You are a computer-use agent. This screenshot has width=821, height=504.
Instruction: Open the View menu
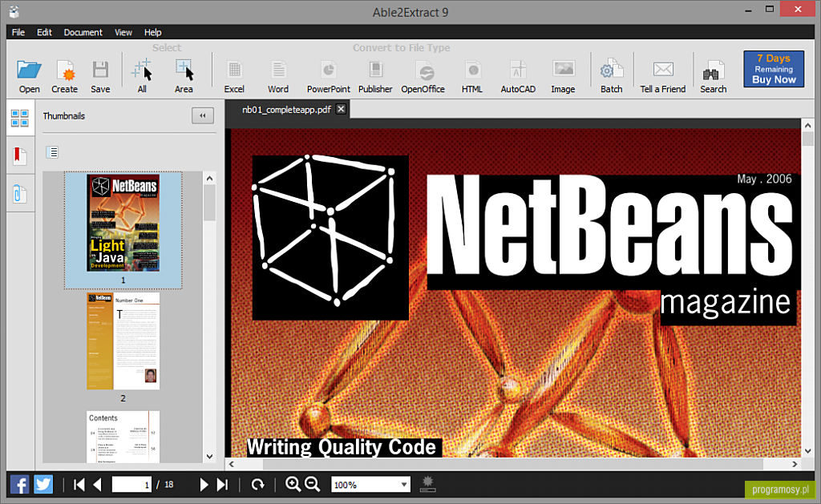tap(123, 32)
